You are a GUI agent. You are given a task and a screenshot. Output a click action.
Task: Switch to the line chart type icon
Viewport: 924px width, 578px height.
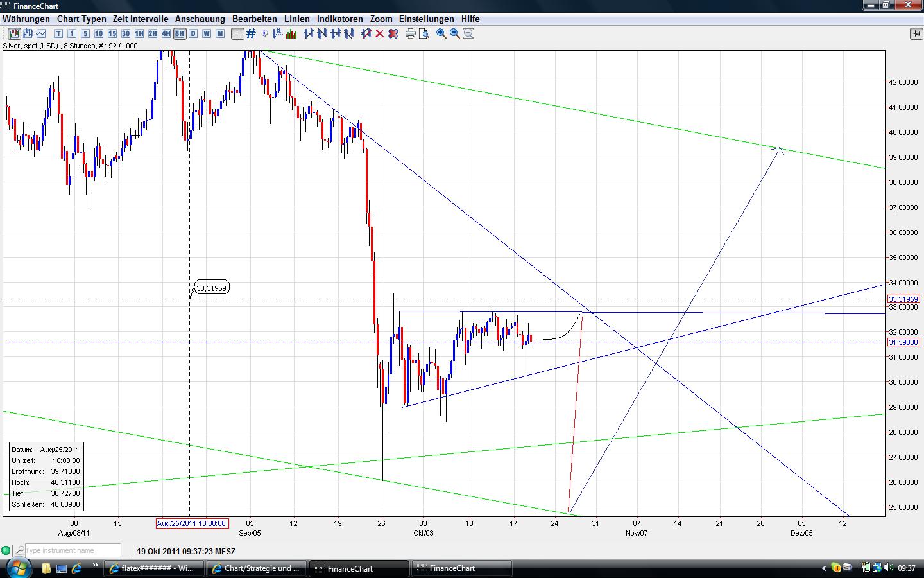tap(42, 33)
